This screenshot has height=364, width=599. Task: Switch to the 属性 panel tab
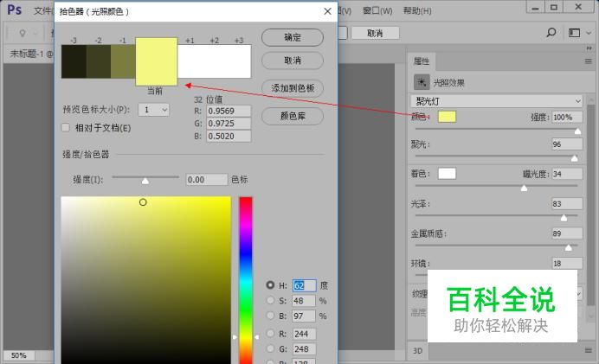tap(422, 61)
